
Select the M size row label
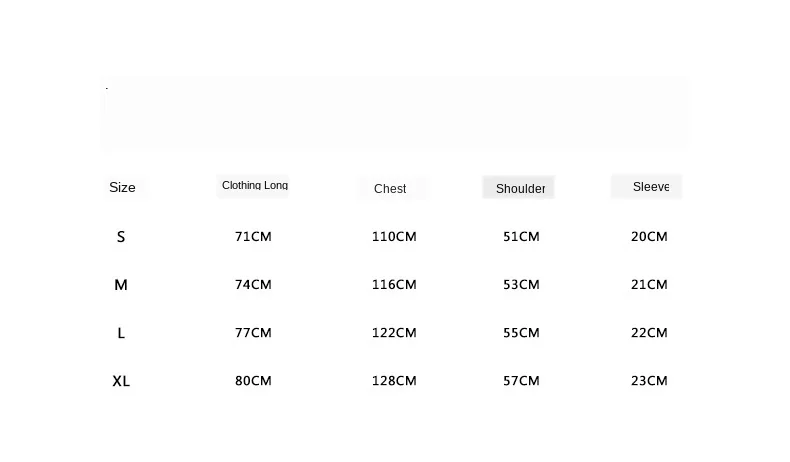click(121, 285)
